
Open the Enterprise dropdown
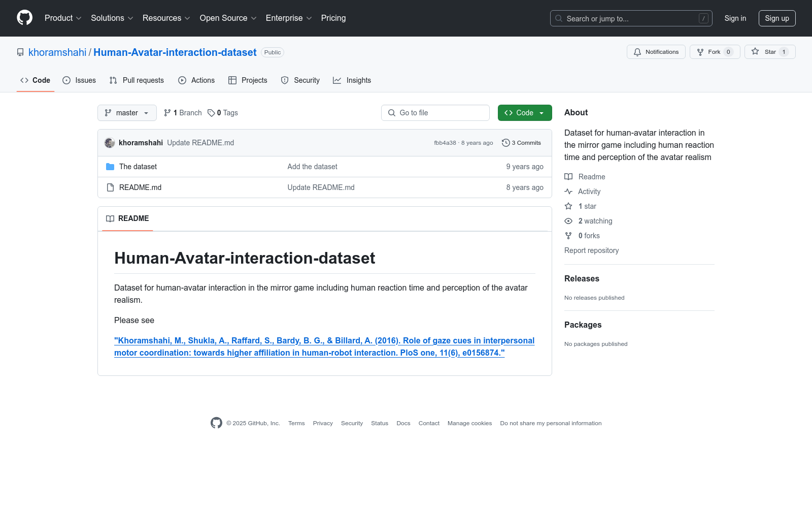click(x=289, y=18)
